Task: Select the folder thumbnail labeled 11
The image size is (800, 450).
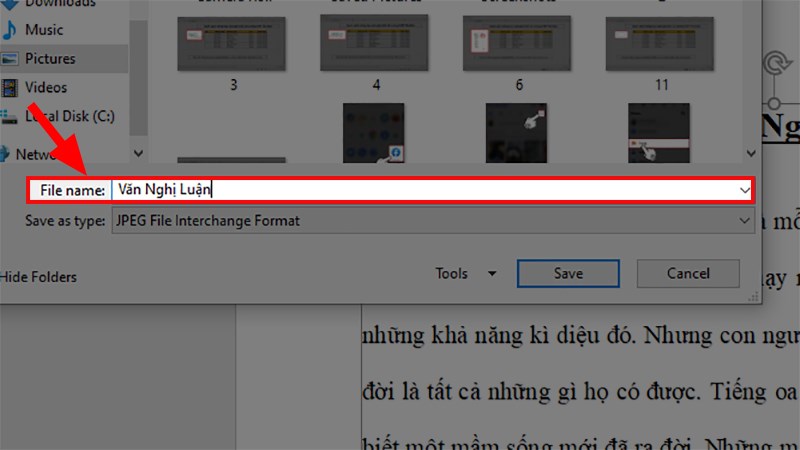Action: click(x=660, y=44)
